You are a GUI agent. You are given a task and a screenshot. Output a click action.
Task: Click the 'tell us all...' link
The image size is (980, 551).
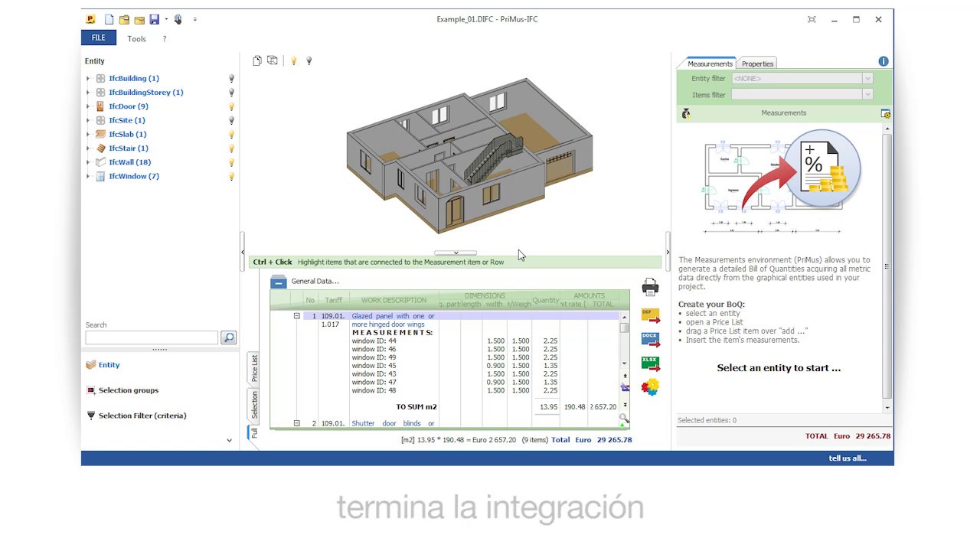(848, 458)
